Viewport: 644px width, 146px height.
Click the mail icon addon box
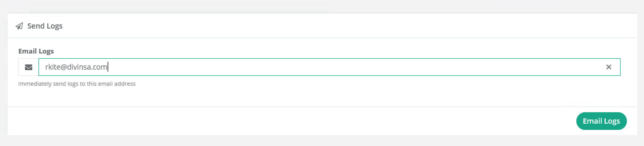pyautogui.click(x=29, y=67)
